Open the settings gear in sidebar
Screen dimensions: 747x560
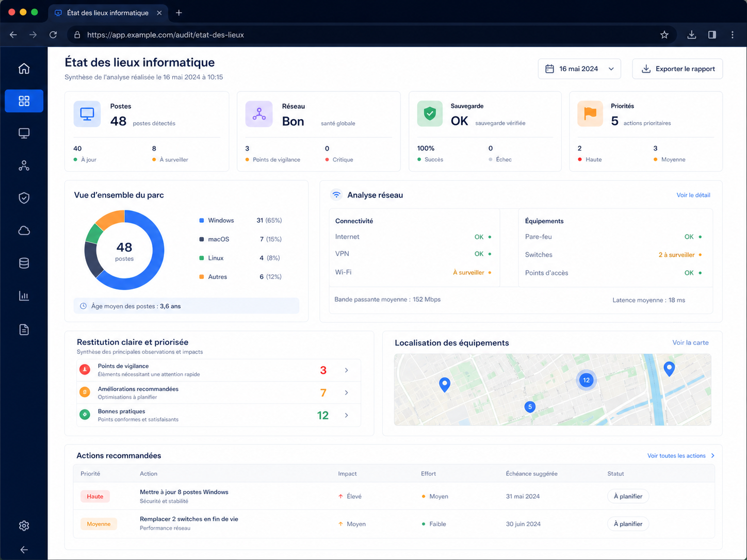24,525
